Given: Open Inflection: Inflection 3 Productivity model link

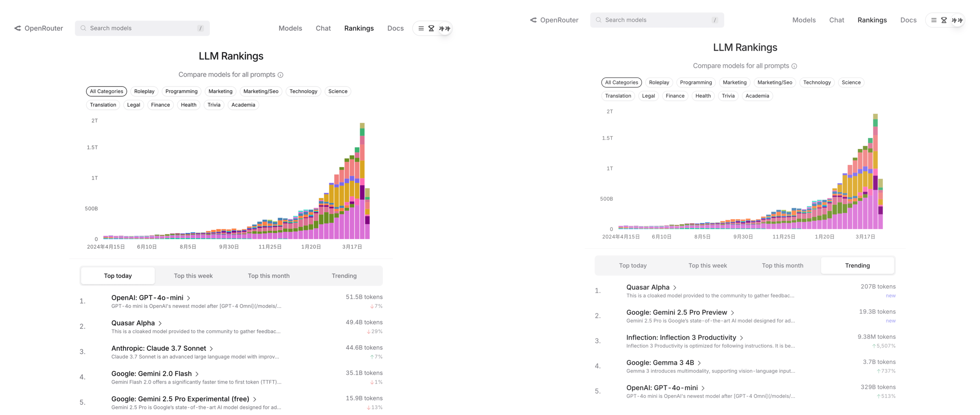Looking at the screenshot, I should [681, 338].
